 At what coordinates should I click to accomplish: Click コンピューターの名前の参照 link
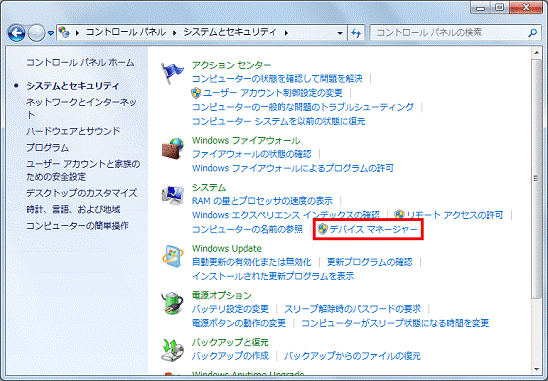[247, 229]
